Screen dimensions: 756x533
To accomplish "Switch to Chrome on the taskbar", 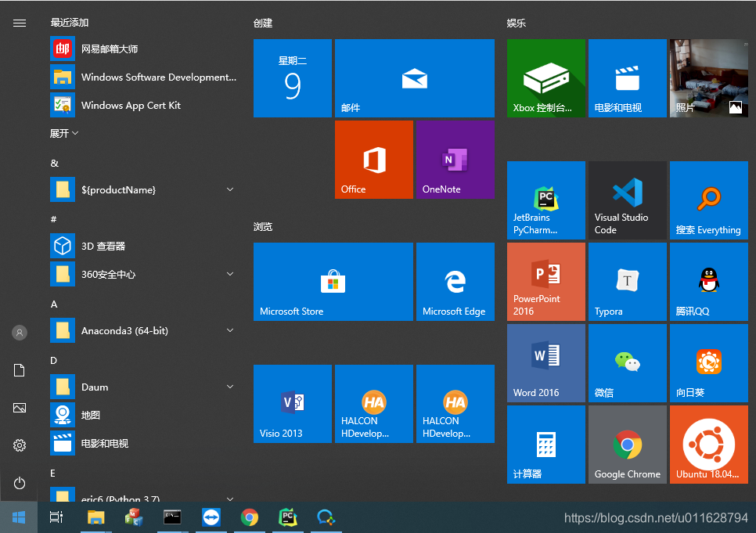I will pos(250,517).
